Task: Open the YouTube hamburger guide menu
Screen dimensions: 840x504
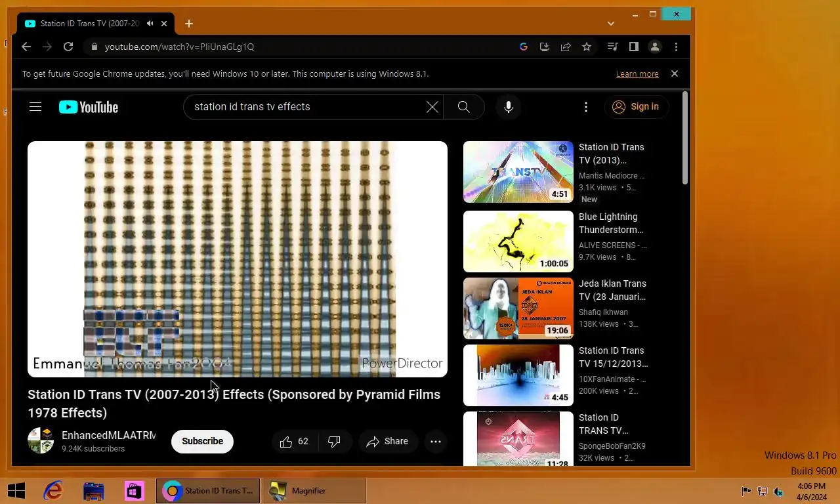Action: click(x=35, y=107)
